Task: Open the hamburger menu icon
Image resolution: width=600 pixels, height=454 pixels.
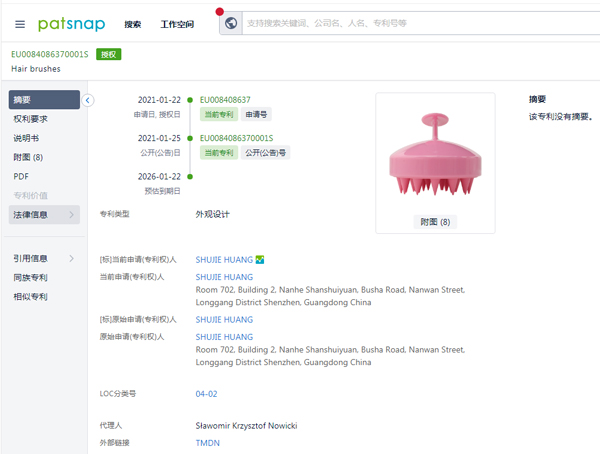Action: pos(20,24)
